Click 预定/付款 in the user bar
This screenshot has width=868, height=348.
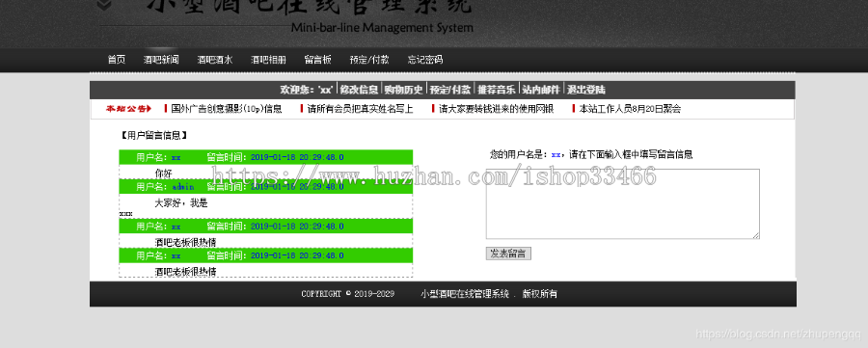click(450, 90)
